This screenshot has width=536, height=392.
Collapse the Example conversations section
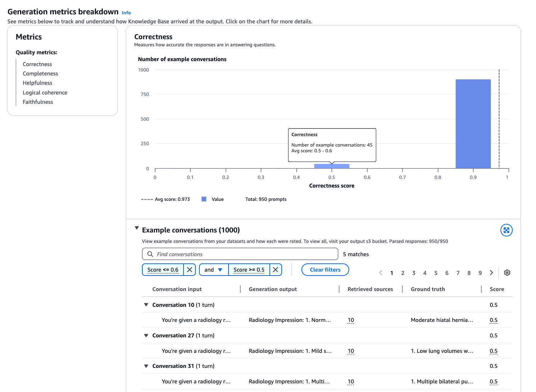(x=137, y=228)
